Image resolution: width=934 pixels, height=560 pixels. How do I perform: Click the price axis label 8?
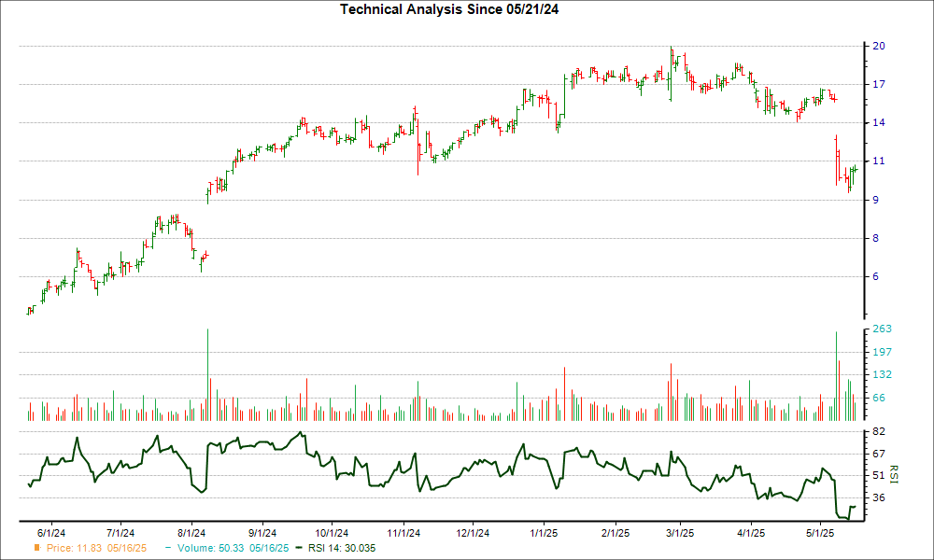(x=876, y=238)
